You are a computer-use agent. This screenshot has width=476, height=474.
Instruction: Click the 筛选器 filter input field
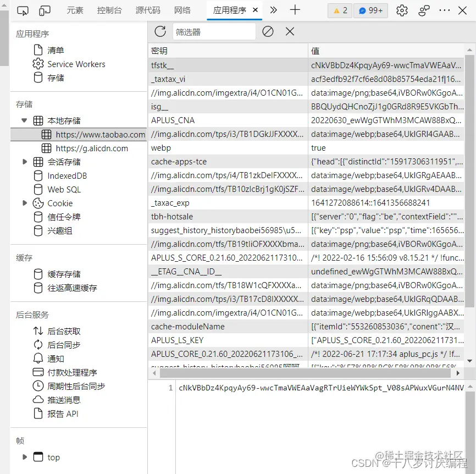(x=214, y=31)
